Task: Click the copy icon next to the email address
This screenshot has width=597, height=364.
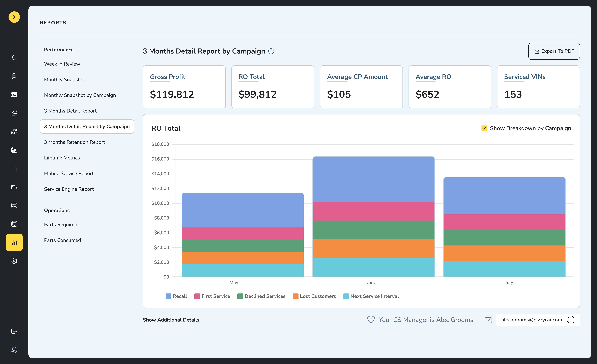Action: [570, 319]
